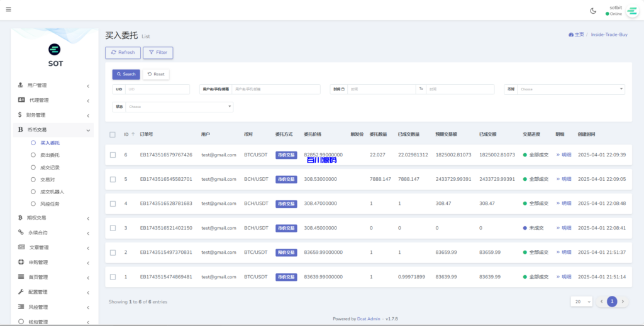The width and height of the screenshot is (644, 326).
Task: Check the row for order EB1743516528781683
Action: click(x=113, y=204)
